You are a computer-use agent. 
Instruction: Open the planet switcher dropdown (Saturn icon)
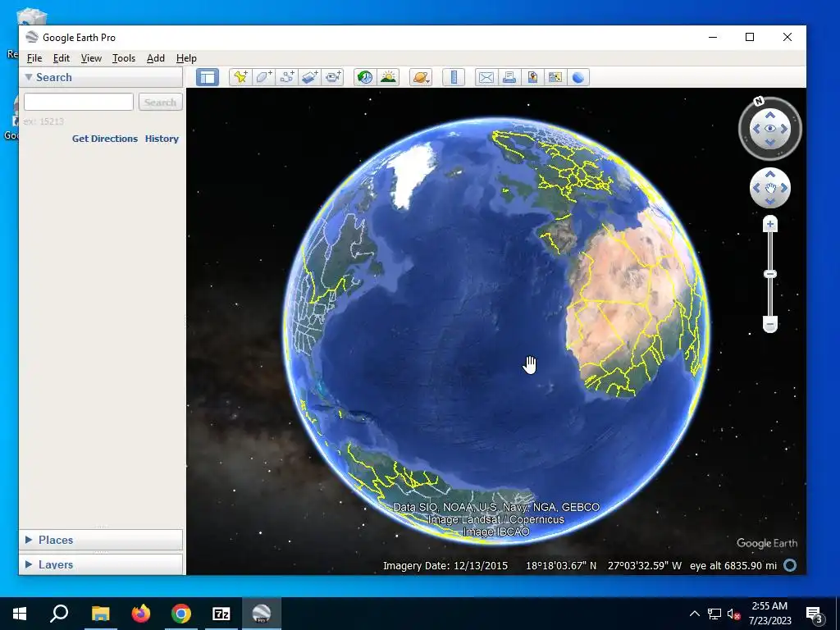click(421, 77)
